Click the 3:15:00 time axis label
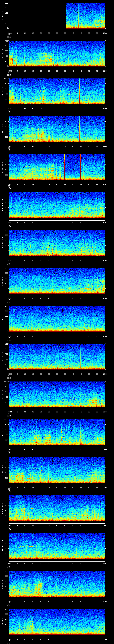 [9, 260]
